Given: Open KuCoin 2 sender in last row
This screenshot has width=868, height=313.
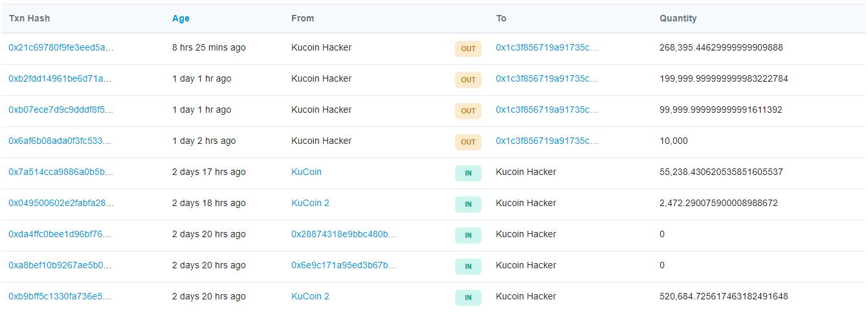Looking at the screenshot, I should tap(310, 296).
